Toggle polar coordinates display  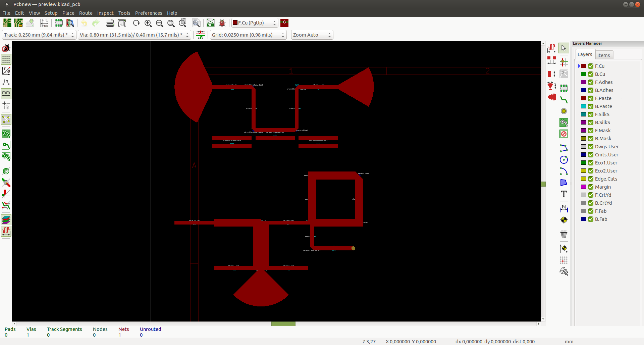pyautogui.click(x=6, y=71)
